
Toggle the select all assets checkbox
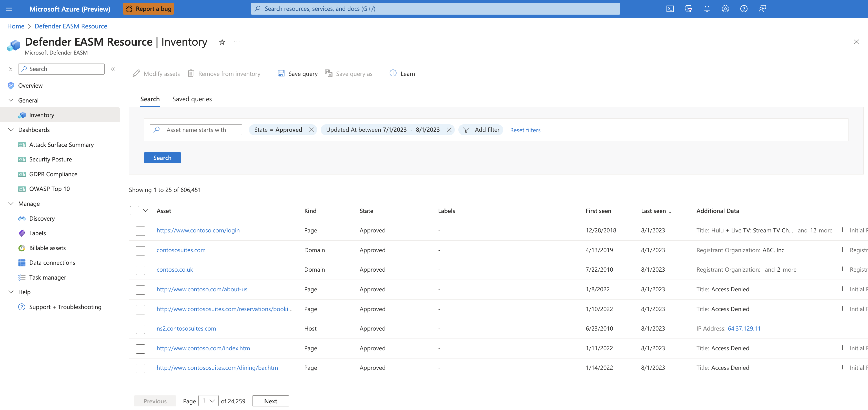(135, 210)
